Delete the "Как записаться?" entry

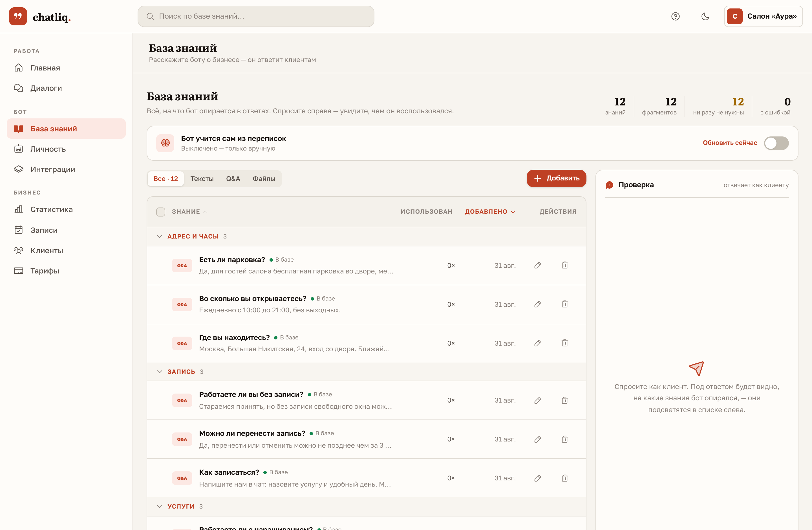coord(565,478)
